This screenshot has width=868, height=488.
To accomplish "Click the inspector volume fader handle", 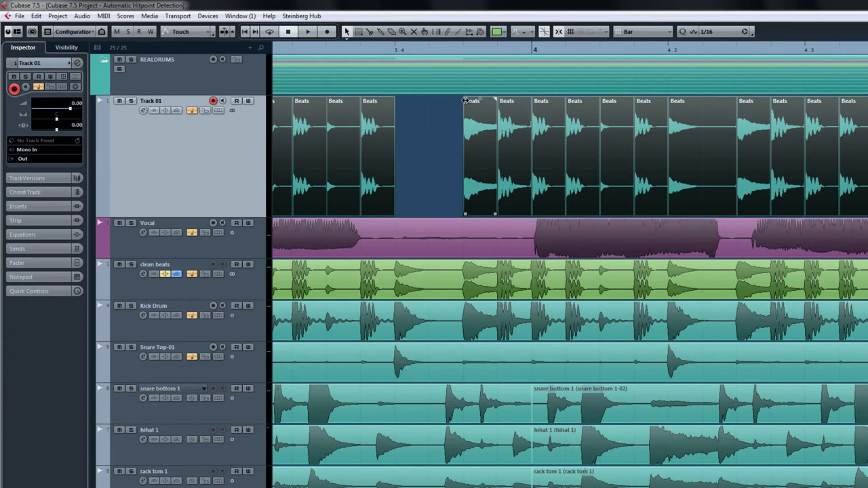I will (x=70, y=108).
